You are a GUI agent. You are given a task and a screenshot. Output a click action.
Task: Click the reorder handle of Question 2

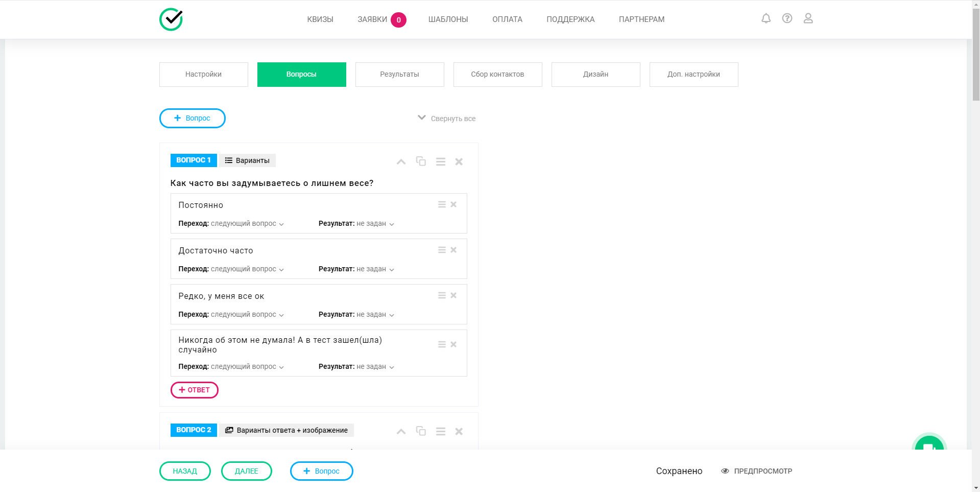click(x=441, y=431)
